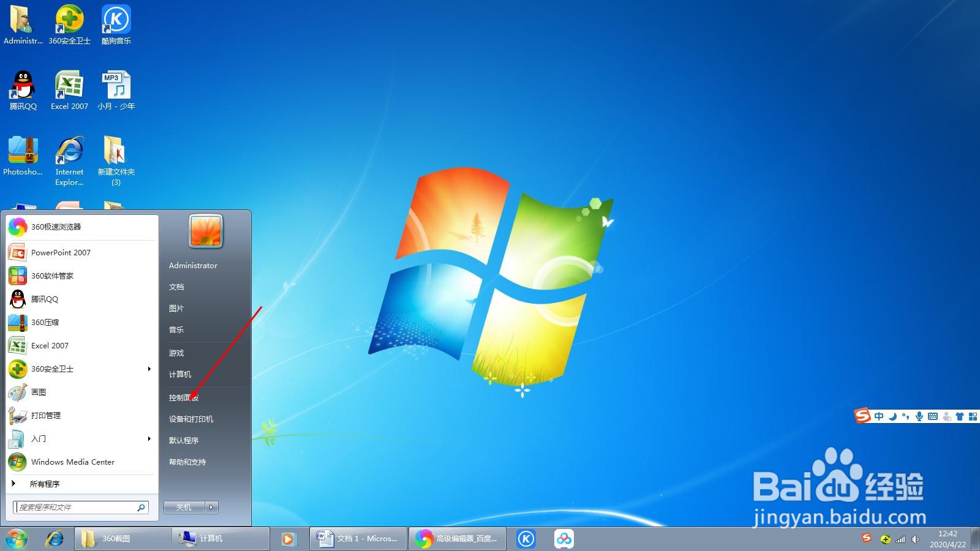The width and height of the screenshot is (980, 551).
Task: Click microphone voice input on Sogou bar
Action: tap(919, 416)
